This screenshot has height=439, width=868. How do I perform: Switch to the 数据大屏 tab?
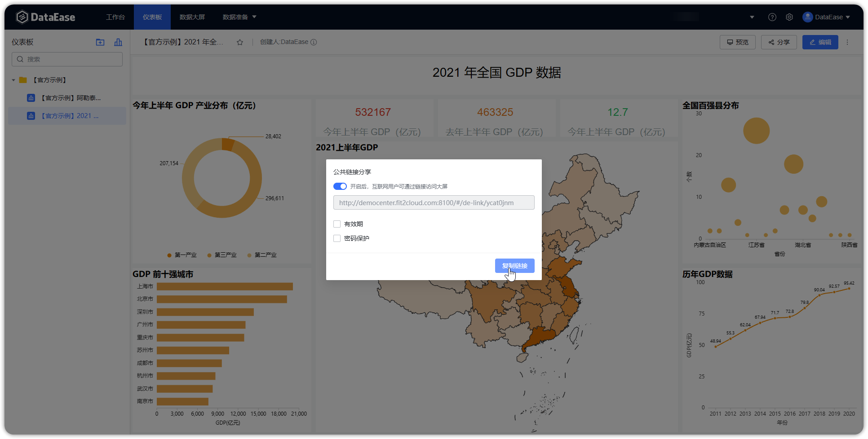tap(192, 17)
